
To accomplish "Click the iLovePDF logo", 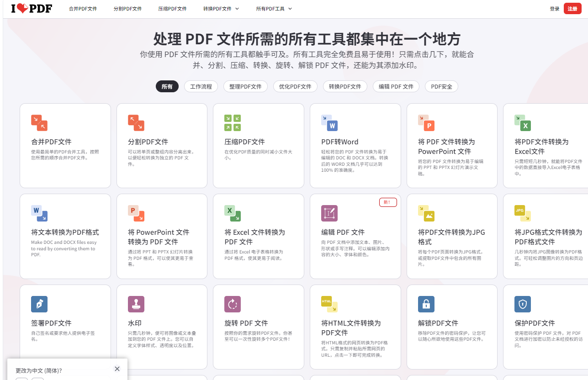I will coord(32,9).
